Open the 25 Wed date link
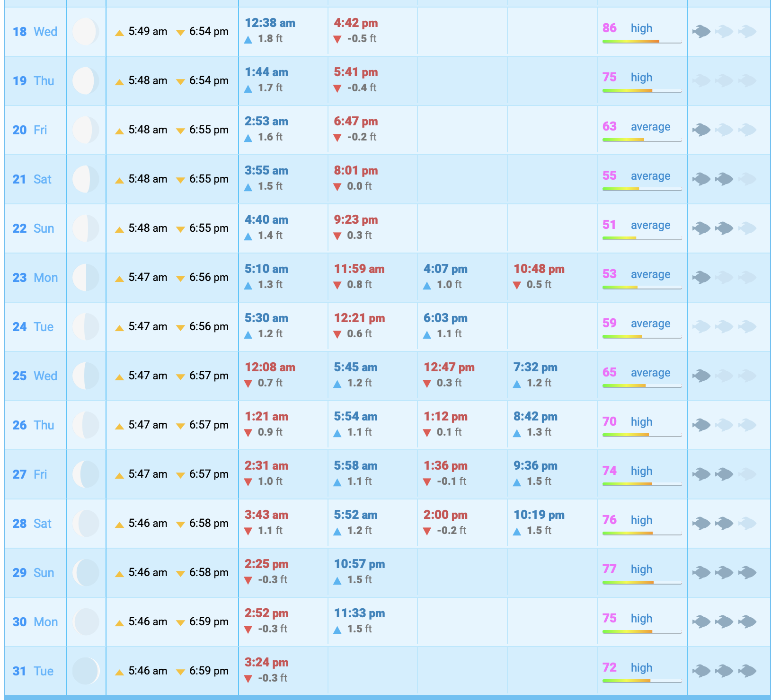780x700 pixels. [x=35, y=376]
